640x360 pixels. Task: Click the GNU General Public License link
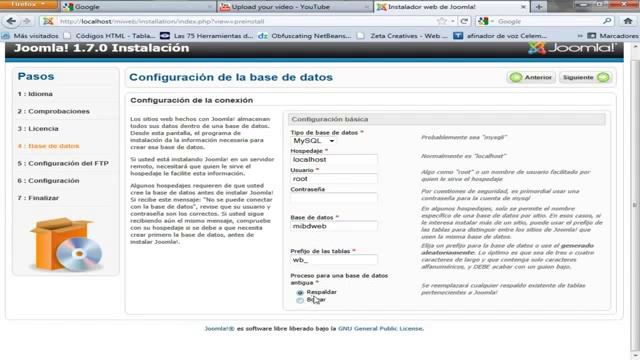380,329
